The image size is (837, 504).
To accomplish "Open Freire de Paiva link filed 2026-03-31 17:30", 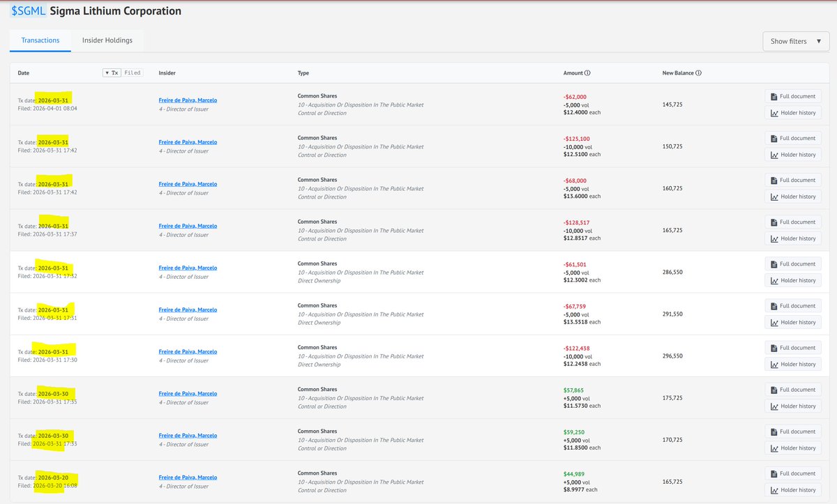I will point(188,351).
